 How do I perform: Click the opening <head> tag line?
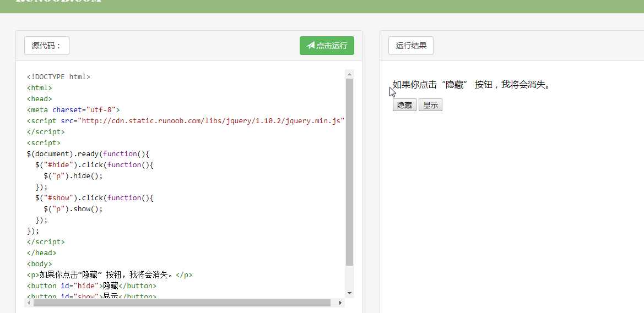(40, 99)
